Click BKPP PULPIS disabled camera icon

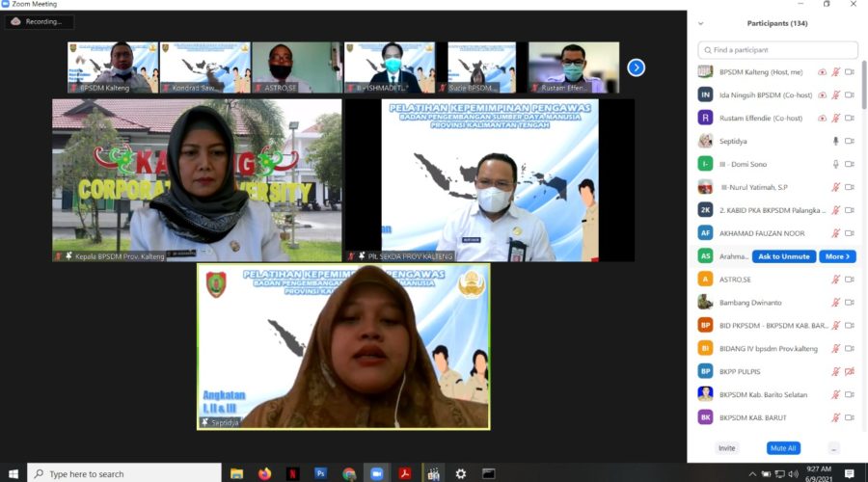point(850,372)
